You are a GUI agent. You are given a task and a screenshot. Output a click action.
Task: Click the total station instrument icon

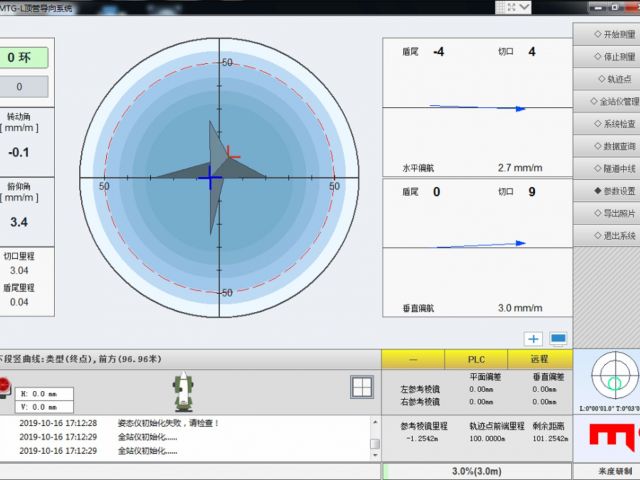pos(183,392)
